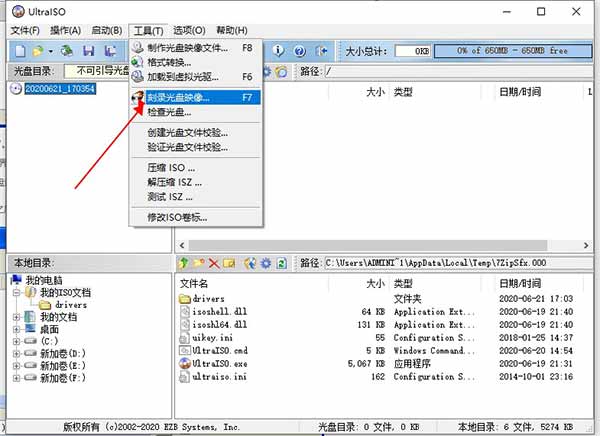This screenshot has height=436, width=600.
Task: Click the Save As toolbar icon
Action: [111, 51]
